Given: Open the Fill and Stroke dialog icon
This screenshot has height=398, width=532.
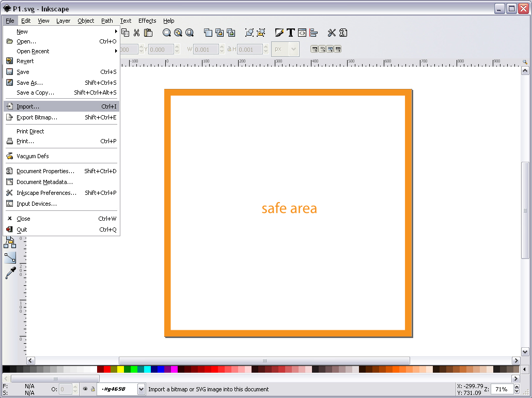Looking at the screenshot, I should [279, 32].
